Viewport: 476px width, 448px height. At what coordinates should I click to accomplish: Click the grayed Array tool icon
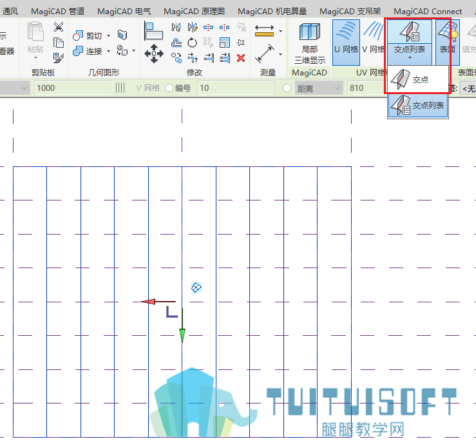[208, 43]
